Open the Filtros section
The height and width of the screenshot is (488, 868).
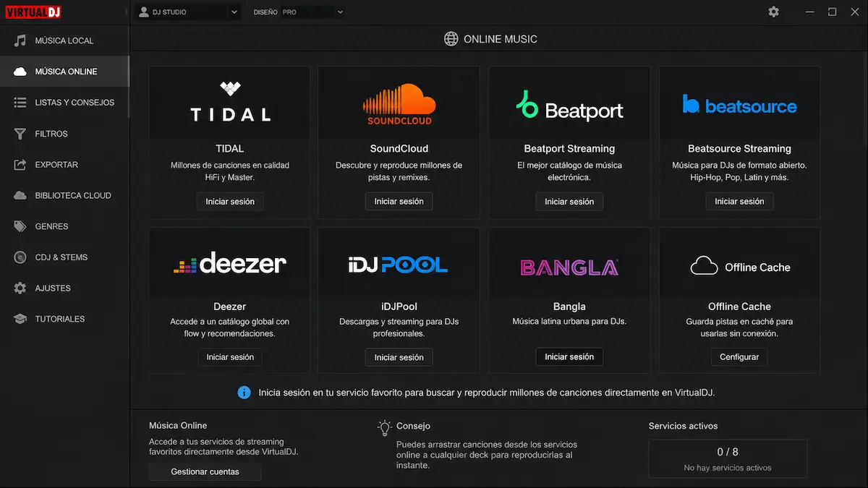tap(65, 134)
